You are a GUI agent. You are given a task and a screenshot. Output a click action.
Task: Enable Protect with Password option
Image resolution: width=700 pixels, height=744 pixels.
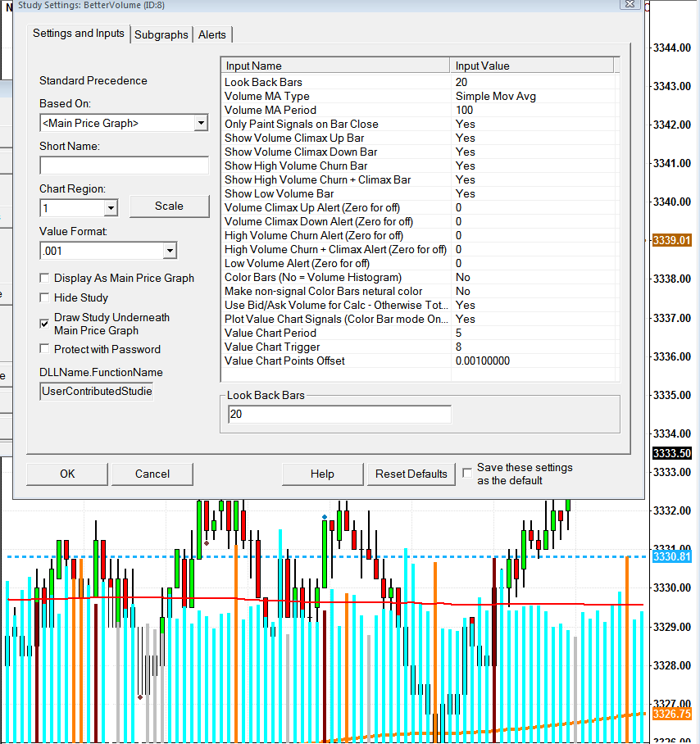pos(45,349)
